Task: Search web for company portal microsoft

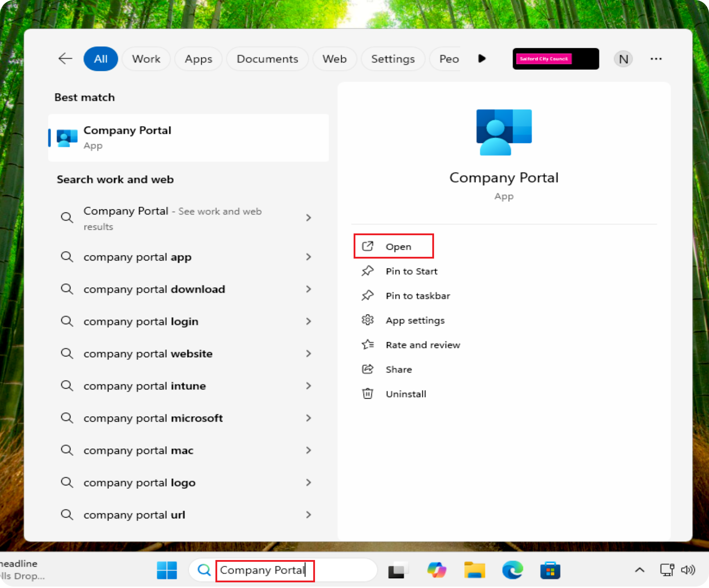Action: tap(153, 418)
